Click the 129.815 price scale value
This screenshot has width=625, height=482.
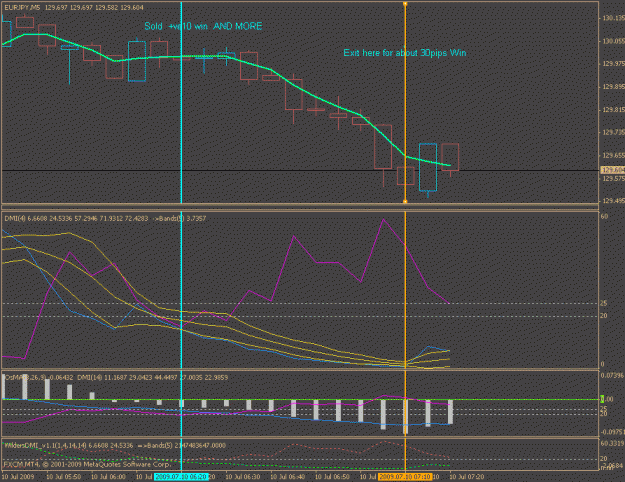point(613,110)
